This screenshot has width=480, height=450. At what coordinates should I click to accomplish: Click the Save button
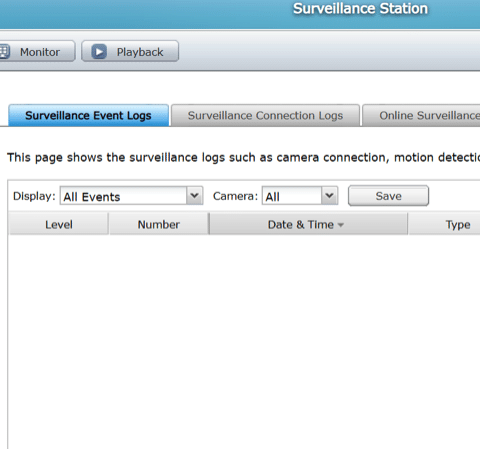pos(388,196)
